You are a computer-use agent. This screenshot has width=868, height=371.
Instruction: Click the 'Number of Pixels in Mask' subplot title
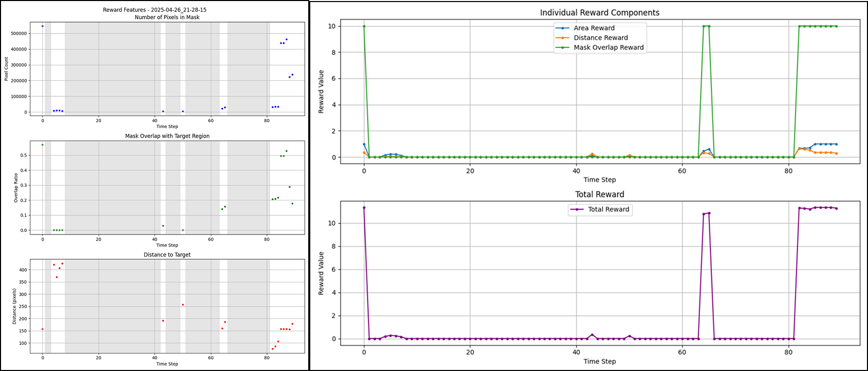(167, 17)
